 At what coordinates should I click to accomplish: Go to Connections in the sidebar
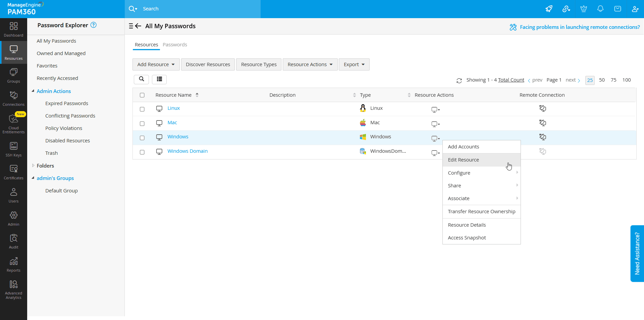click(13, 99)
